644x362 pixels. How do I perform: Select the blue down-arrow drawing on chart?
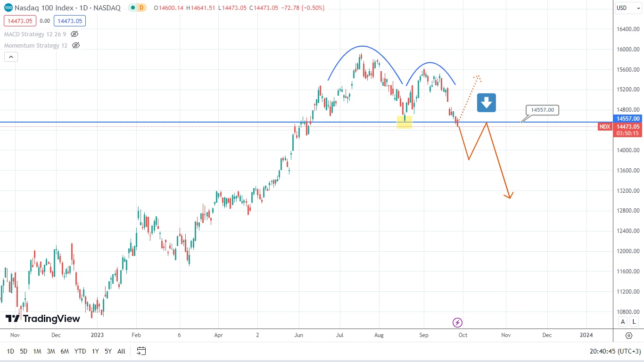pyautogui.click(x=487, y=103)
